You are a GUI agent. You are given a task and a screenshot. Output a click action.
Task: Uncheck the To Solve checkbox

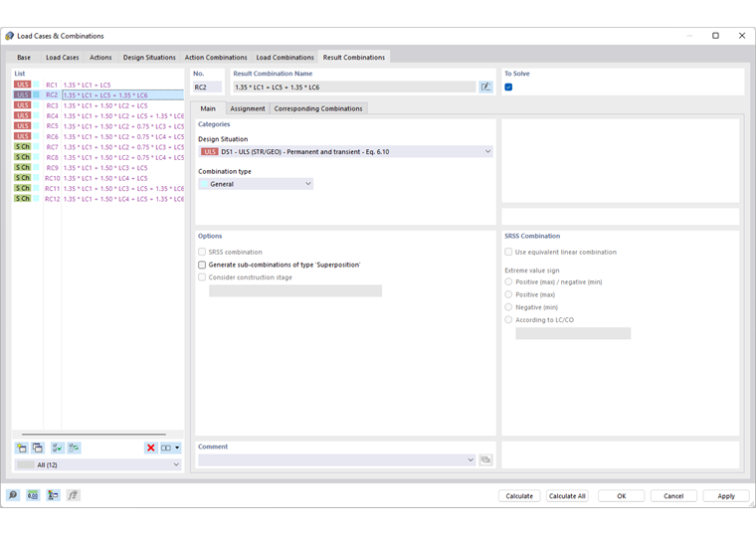pyautogui.click(x=508, y=87)
